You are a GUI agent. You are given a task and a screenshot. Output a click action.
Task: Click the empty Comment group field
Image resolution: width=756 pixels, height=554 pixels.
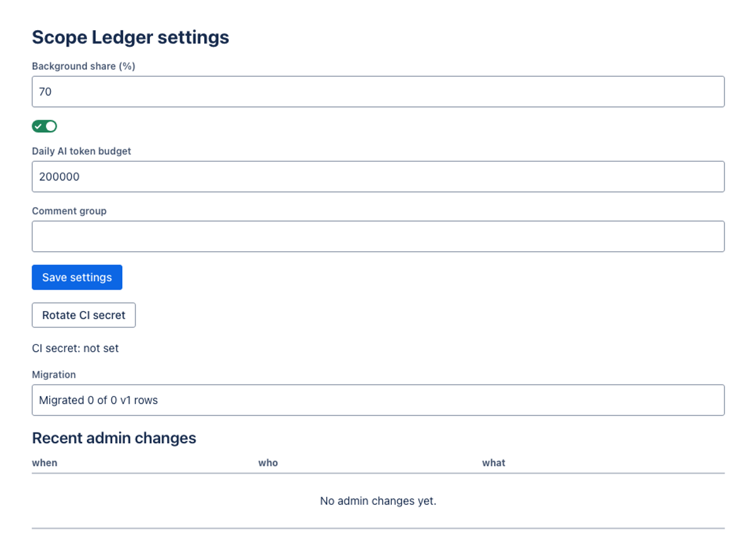(378, 237)
